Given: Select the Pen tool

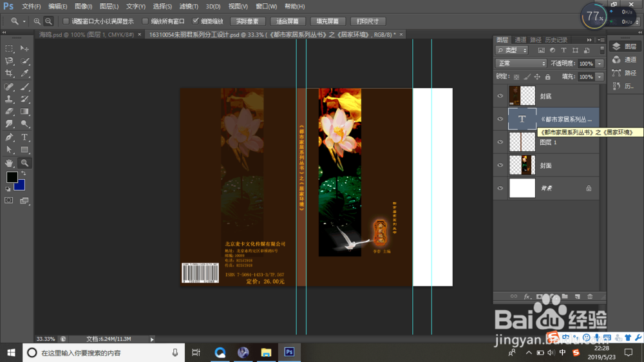Looking at the screenshot, I should tap(8, 137).
